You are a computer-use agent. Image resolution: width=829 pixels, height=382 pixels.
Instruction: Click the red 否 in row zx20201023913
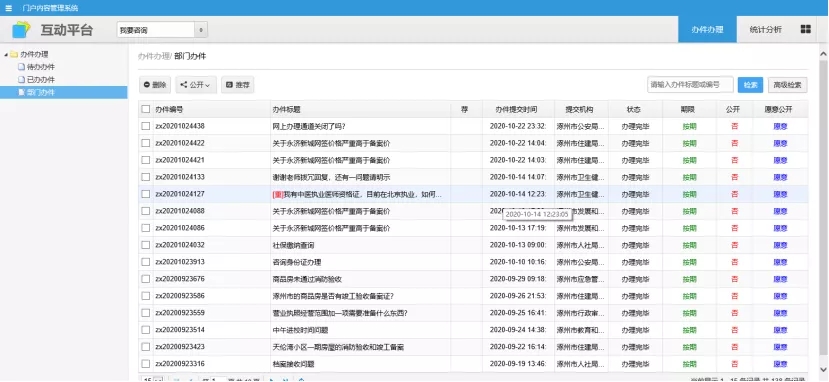point(734,262)
